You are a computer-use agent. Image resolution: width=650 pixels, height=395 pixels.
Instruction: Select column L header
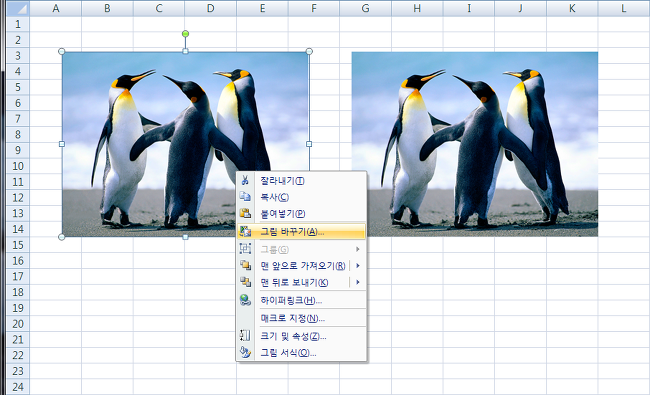(623, 8)
